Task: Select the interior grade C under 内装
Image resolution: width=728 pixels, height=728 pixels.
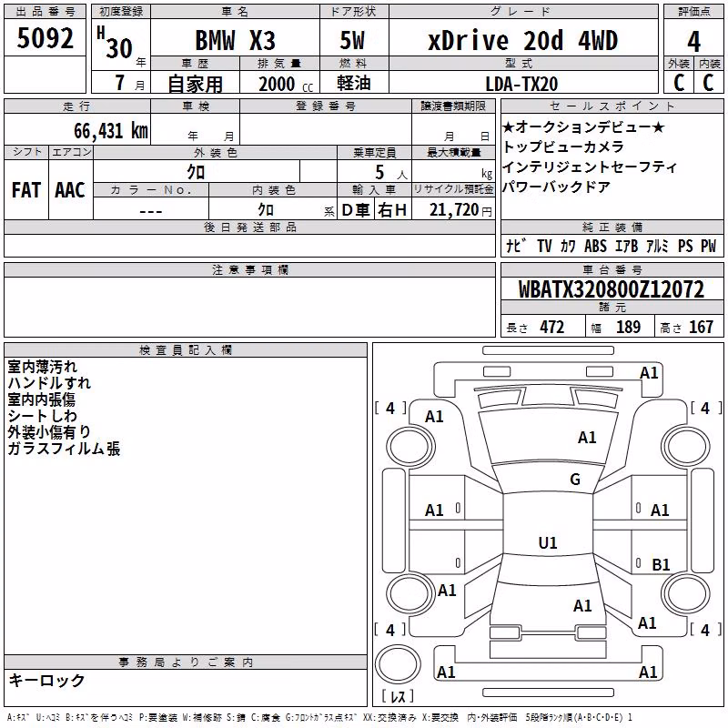Action: click(x=708, y=83)
